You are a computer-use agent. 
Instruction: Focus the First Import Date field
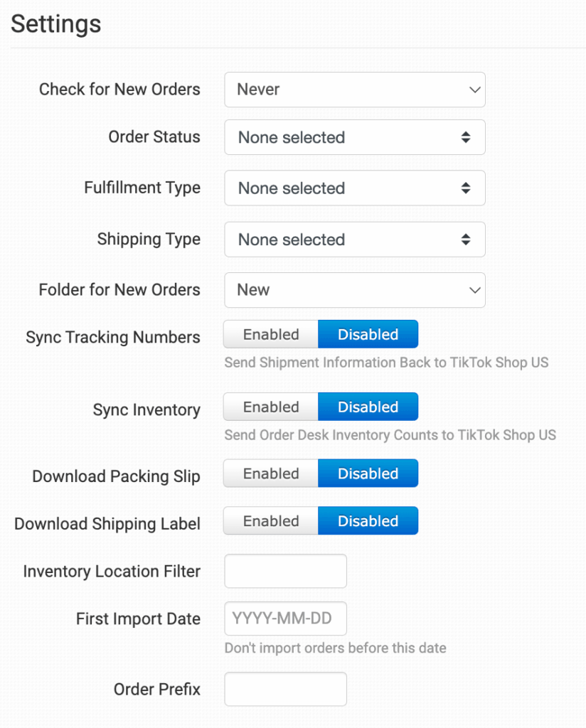285,619
